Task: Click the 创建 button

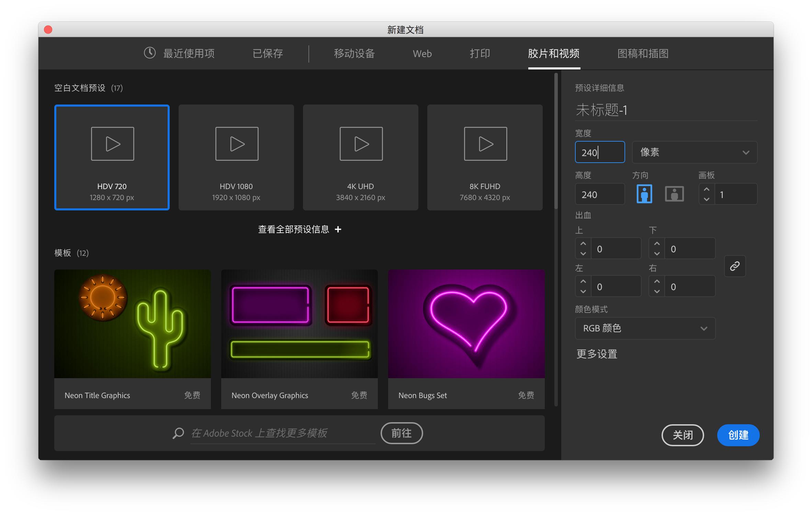Action: pos(738,435)
